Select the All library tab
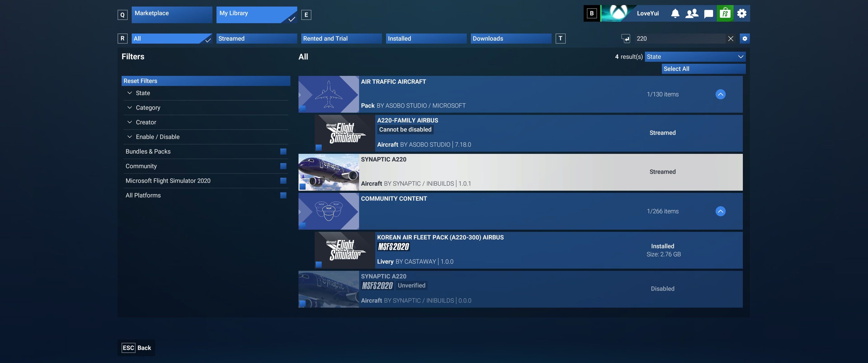The height and width of the screenshot is (363, 868). pos(172,38)
